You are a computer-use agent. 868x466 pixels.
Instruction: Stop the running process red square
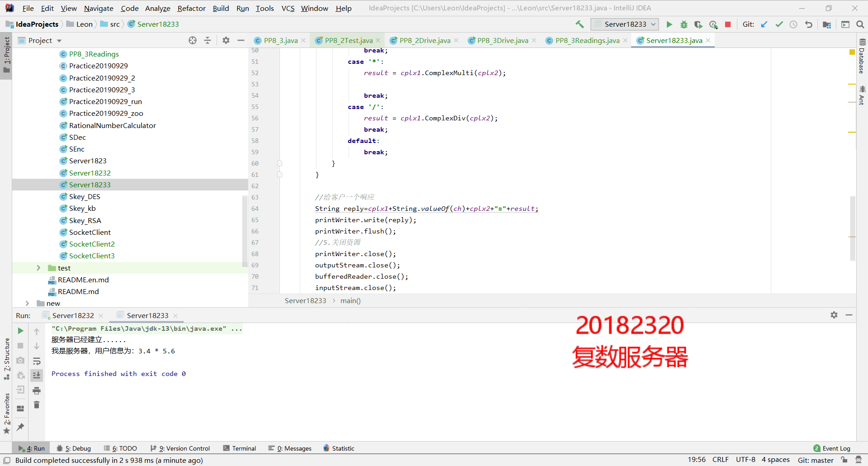pos(728,24)
